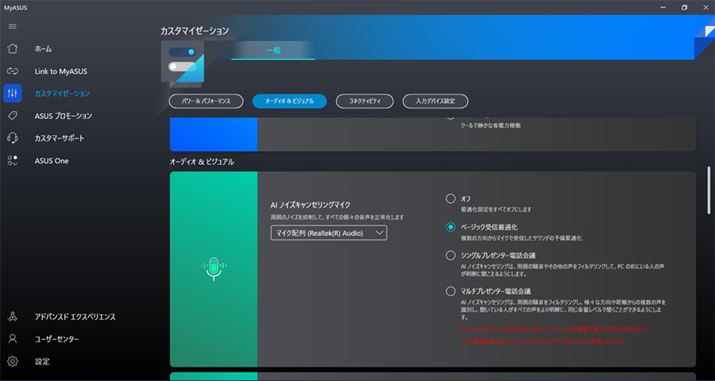Click the vertical scrollbar thumb
The width and height of the screenshot is (715, 381).
(709, 190)
